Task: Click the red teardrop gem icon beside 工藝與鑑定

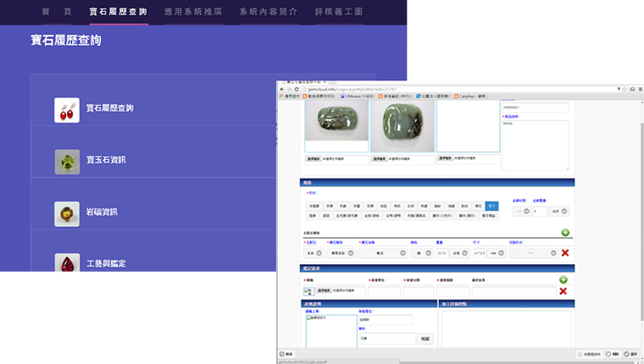Action: point(67,262)
